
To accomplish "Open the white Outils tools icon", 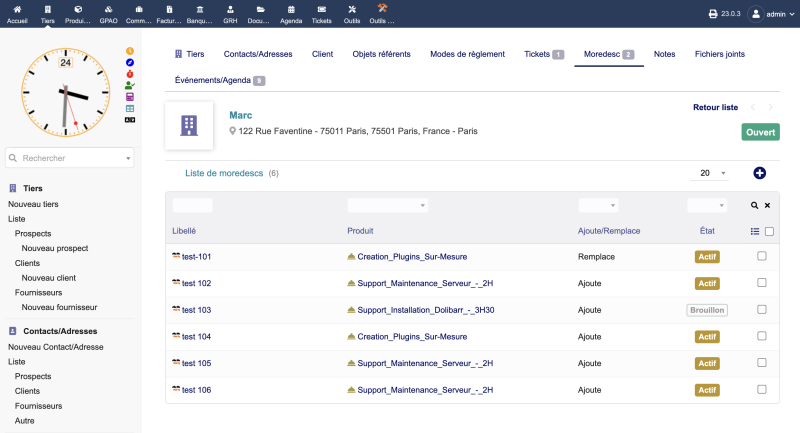I will [x=352, y=9].
